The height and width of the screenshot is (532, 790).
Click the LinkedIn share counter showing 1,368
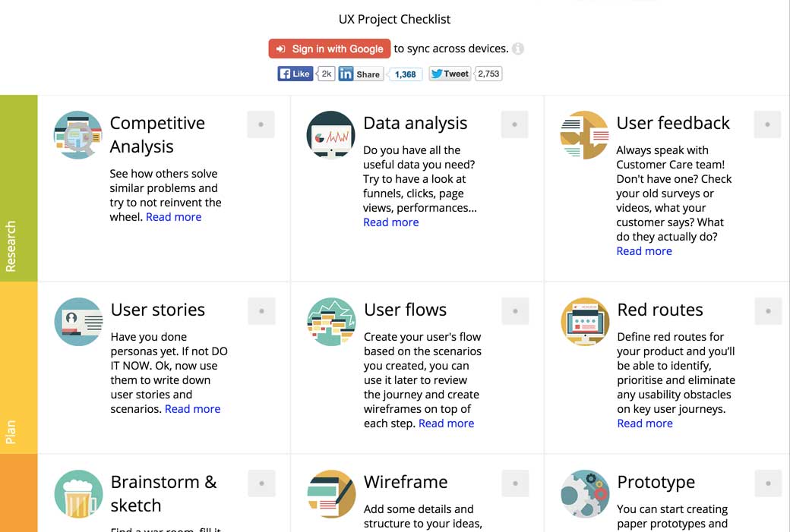tap(405, 74)
